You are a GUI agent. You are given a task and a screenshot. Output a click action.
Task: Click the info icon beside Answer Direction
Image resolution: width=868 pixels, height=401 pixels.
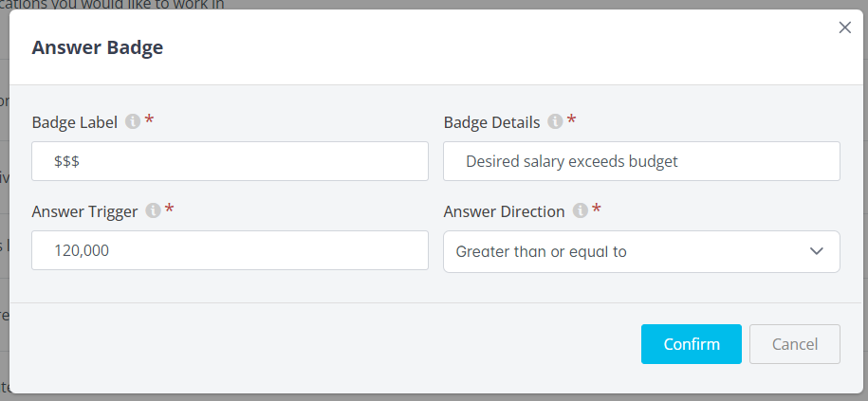580,211
